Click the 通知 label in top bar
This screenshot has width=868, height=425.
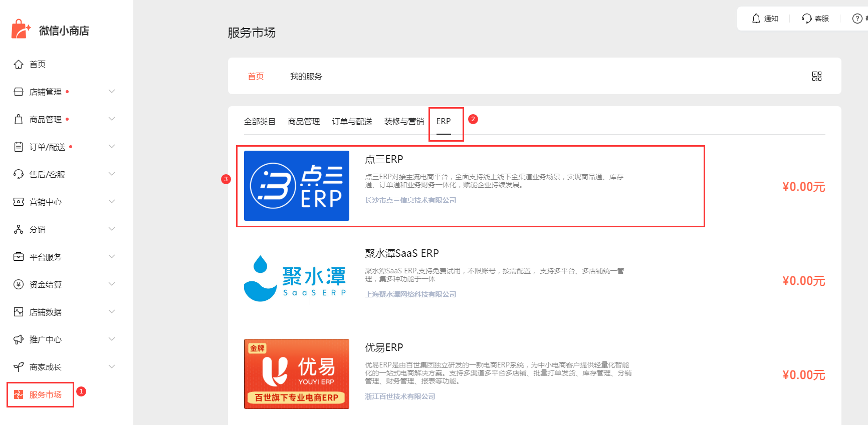(x=771, y=19)
